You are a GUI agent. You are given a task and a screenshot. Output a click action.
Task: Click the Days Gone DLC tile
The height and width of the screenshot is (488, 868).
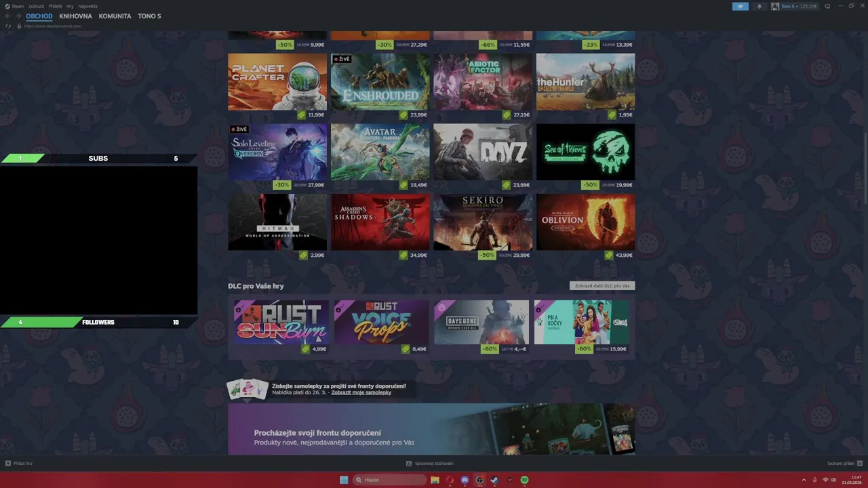coord(481,322)
